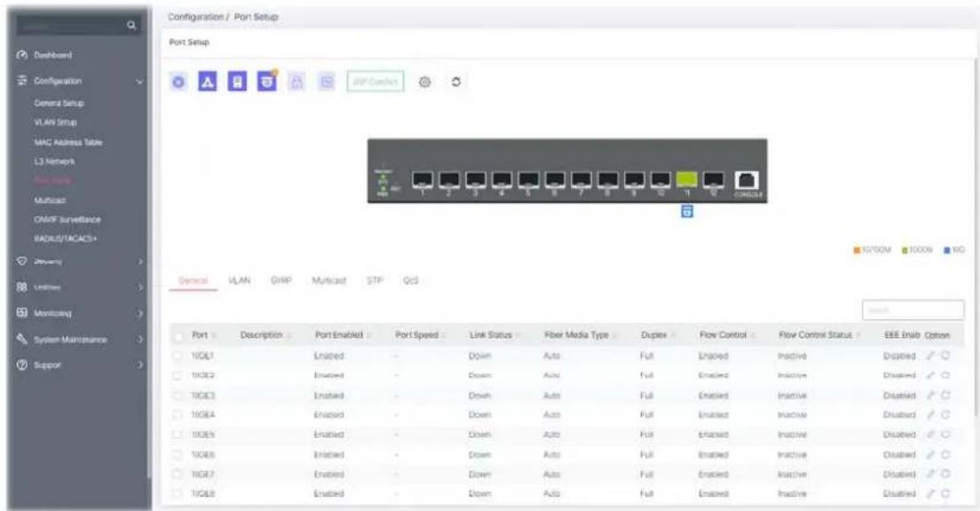Click the first round toolbar icon above switch
The height and width of the screenshot is (511, 980).
[178, 82]
